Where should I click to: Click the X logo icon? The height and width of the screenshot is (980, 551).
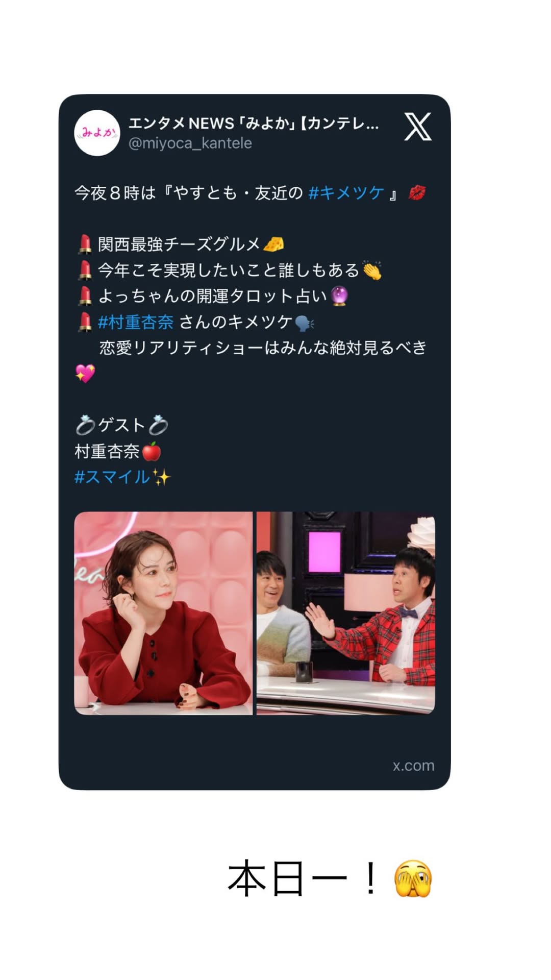[x=418, y=127]
